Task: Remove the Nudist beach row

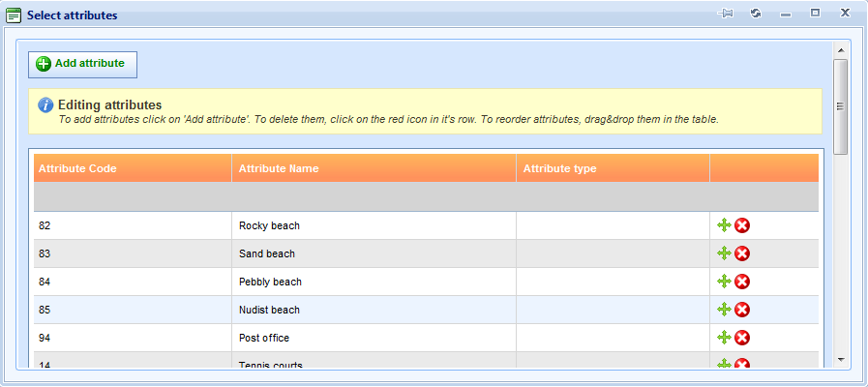Action: (x=742, y=310)
